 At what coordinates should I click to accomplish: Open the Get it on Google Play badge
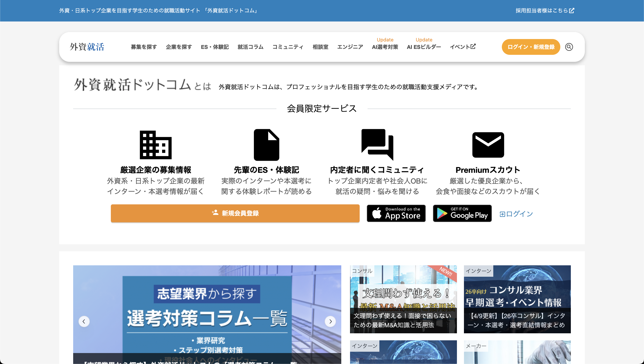click(x=462, y=213)
